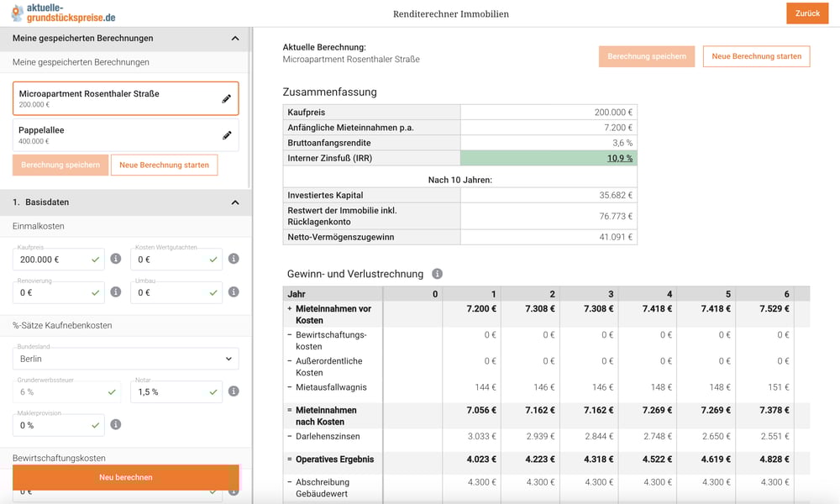Viewport: 840px width, 504px height.
Task: Click Außerordentliche Kosten row label
Action: 329,367
